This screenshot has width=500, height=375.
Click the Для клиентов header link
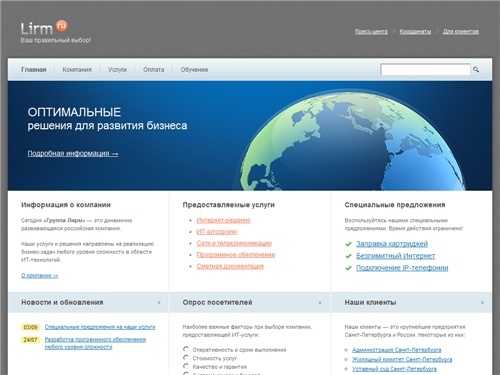coord(461,32)
